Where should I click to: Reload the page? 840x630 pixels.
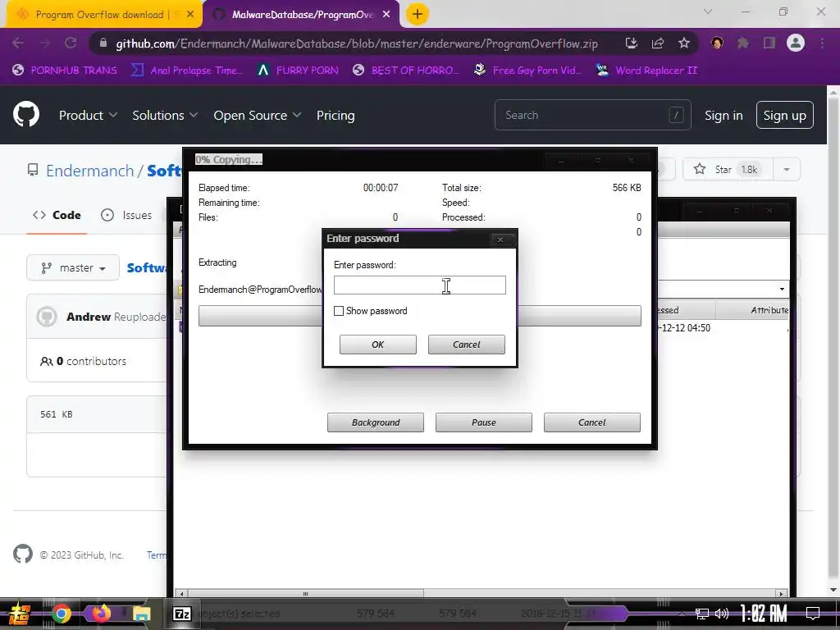click(x=71, y=43)
